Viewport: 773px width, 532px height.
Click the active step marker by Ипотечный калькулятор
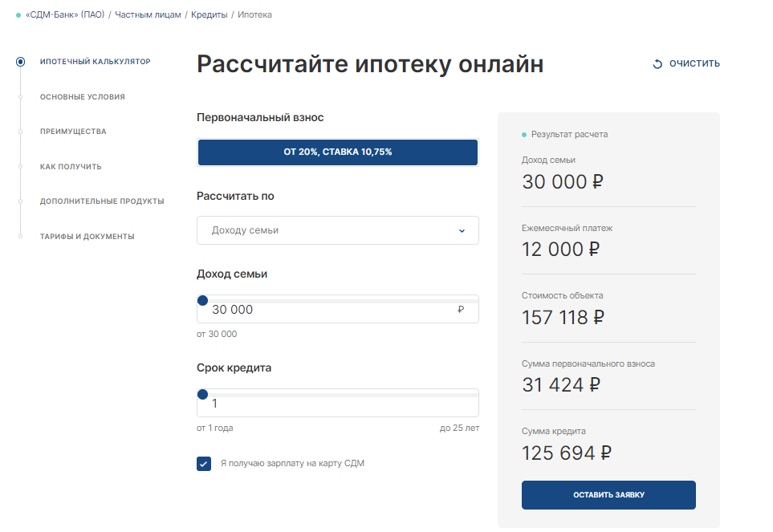(21, 62)
